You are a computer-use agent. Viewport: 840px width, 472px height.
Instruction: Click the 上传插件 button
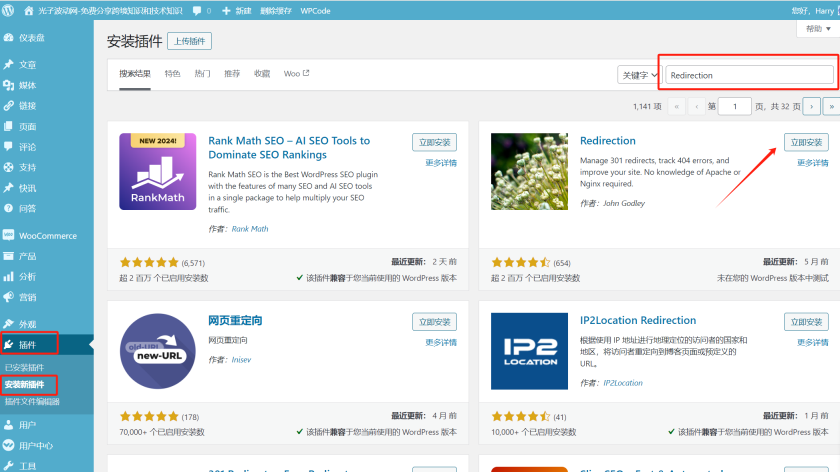[189, 41]
